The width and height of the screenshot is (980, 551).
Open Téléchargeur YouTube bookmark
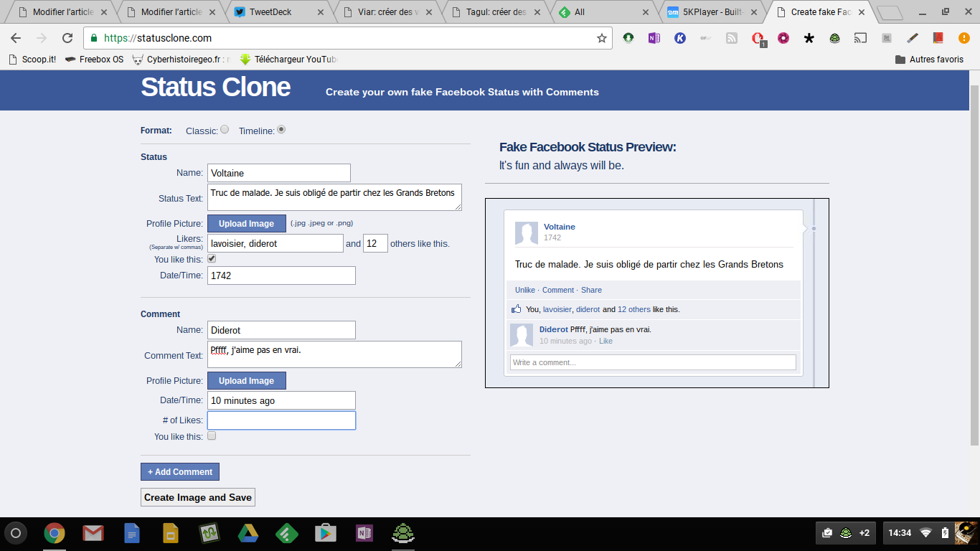(289, 60)
